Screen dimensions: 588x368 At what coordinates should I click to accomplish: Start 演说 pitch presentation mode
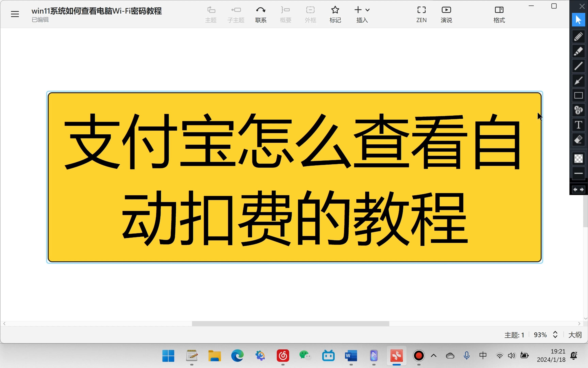pos(446,15)
